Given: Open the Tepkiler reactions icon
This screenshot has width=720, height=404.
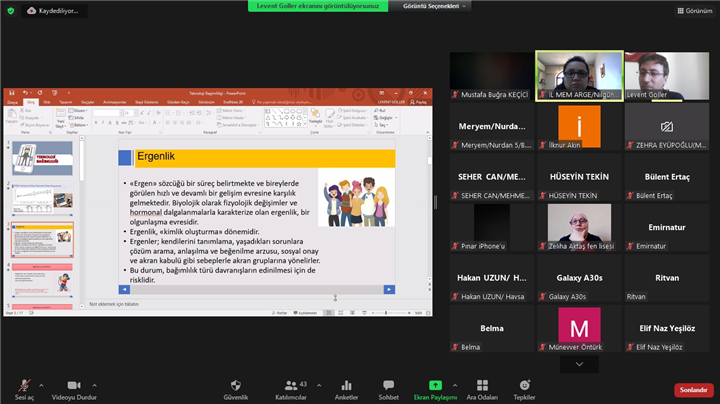Looking at the screenshot, I should (x=524, y=388).
